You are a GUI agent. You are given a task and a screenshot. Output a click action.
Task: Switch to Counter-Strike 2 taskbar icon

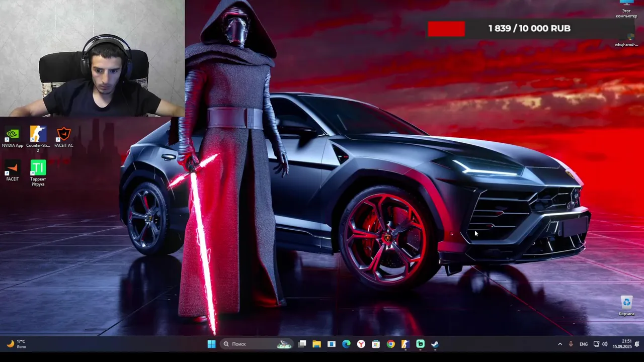pyautogui.click(x=406, y=344)
